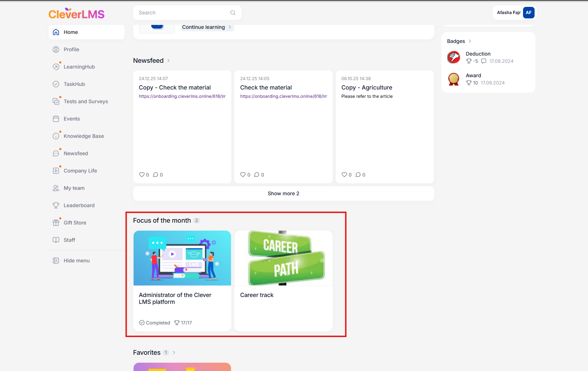
Task: Open comments on Copy - Agriculture post
Action: point(358,175)
